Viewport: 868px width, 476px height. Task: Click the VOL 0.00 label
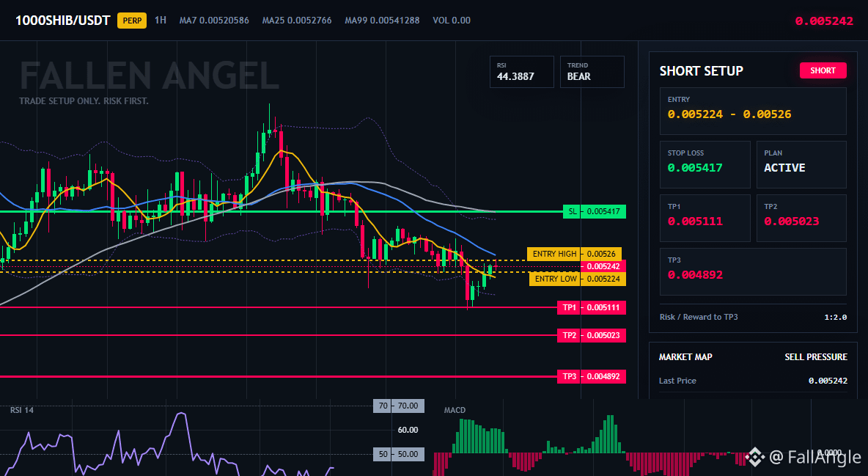pos(451,21)
